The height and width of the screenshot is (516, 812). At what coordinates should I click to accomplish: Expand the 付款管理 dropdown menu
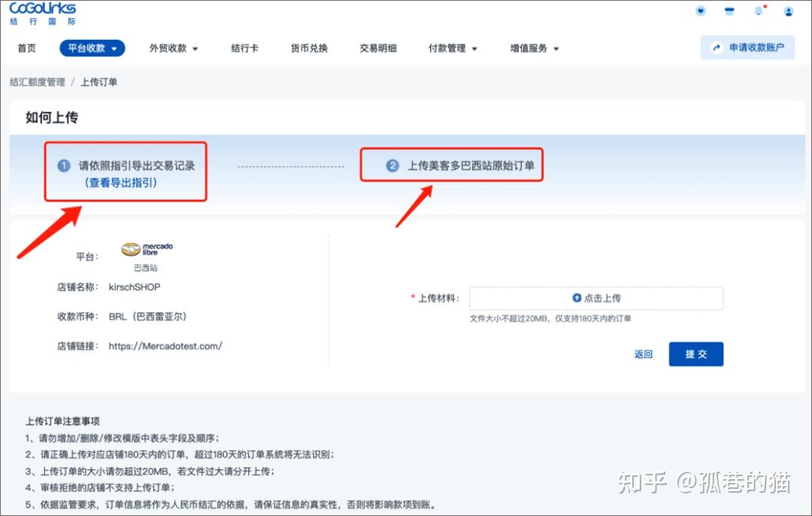click(x=452, y=47)
